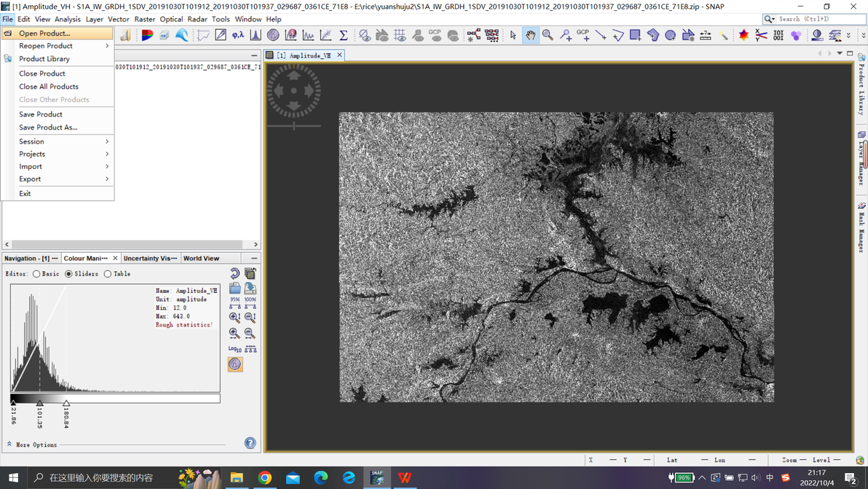Screen dimensions: 868x489
Task: Expand More Options in colour panel
Action: pos(32,445)
